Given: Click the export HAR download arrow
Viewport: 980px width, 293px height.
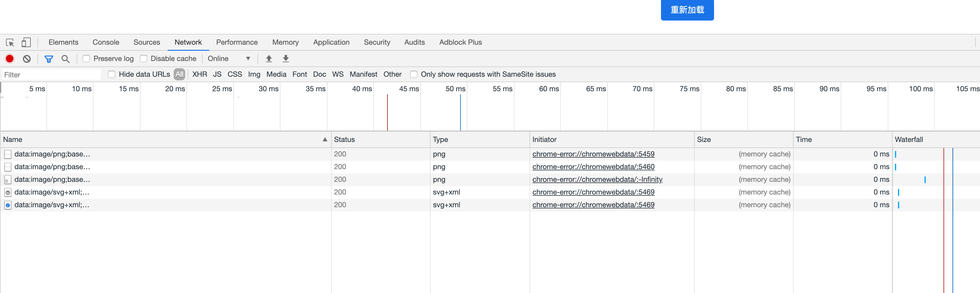Looking at the screenshot, I should point(286,59).
